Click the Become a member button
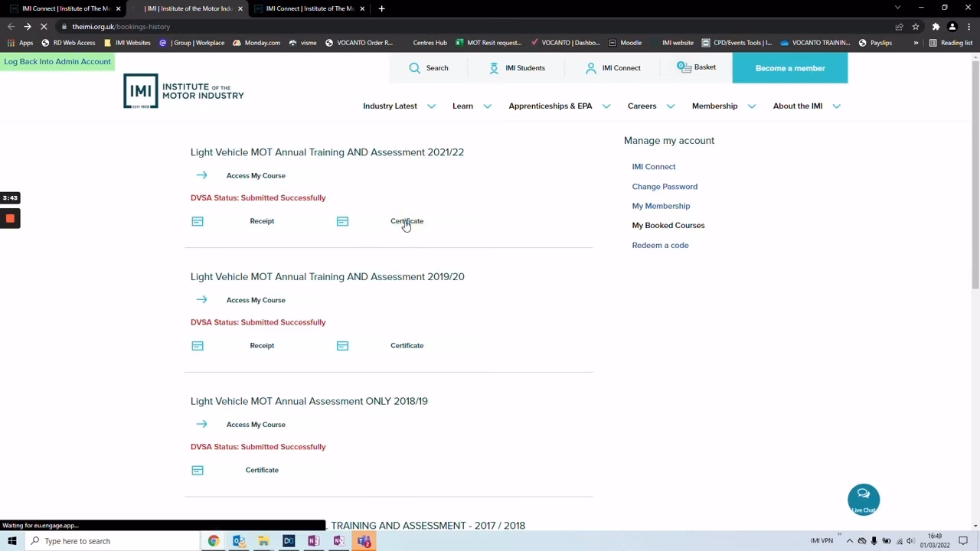 789,68
